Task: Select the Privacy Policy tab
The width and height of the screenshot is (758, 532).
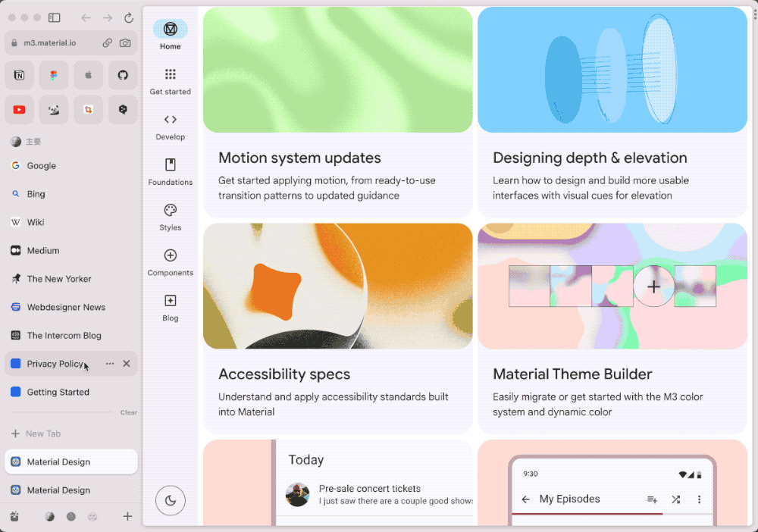Action: tap(55, 364)
